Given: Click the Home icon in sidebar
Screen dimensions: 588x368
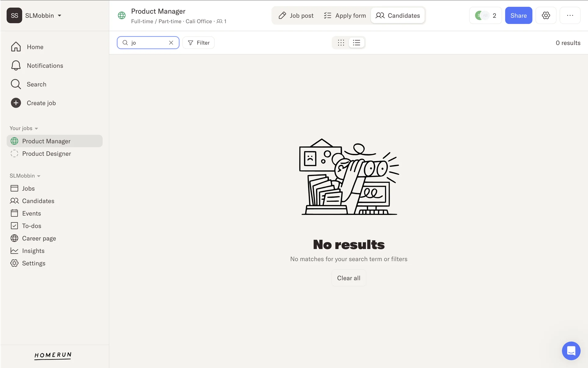Looking at the screenshot, I should 16,47.
